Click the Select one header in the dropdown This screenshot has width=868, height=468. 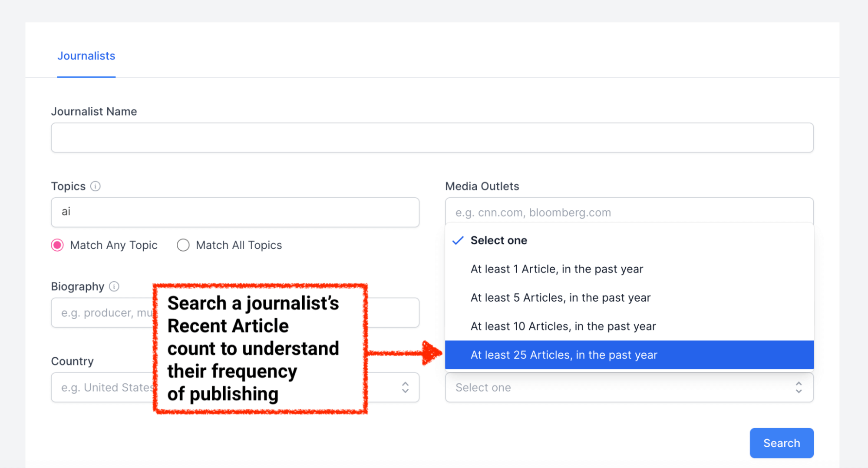(498, 240)
